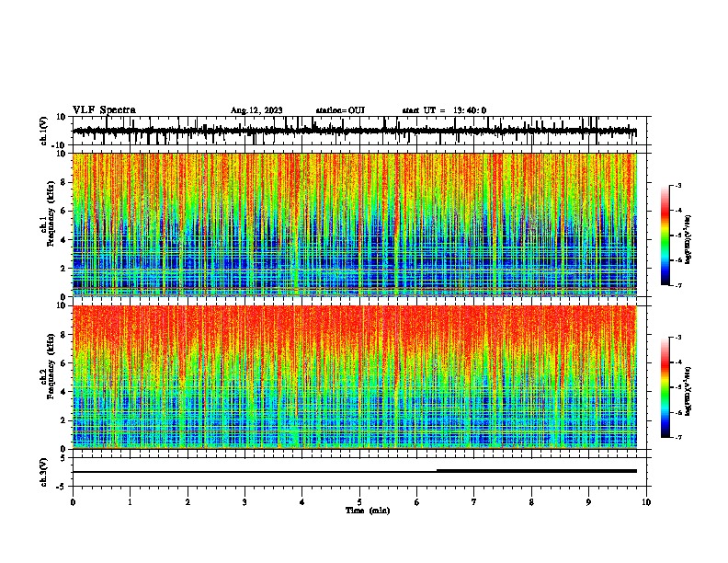The width and height of the screenshot is (728, 563).
Task: Click the "8" kHz tick on ch.2 spectrogram axis
Action: [x=63, y=335]
